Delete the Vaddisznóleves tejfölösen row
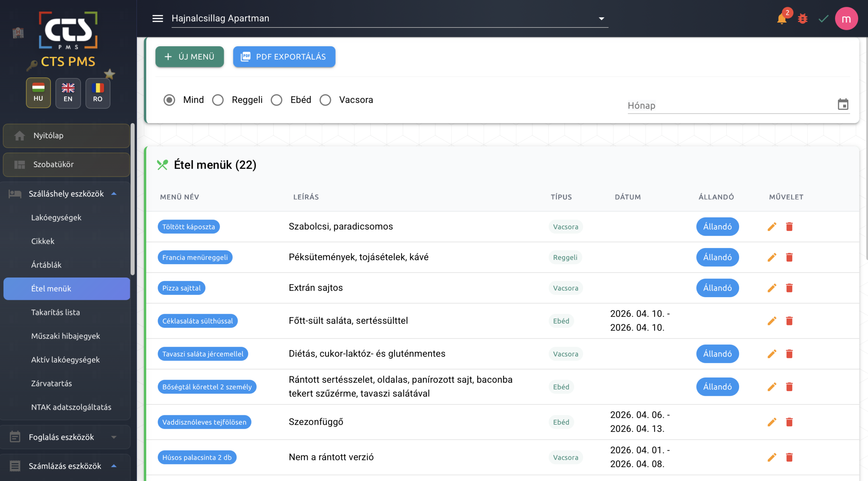 click(789, 422)
